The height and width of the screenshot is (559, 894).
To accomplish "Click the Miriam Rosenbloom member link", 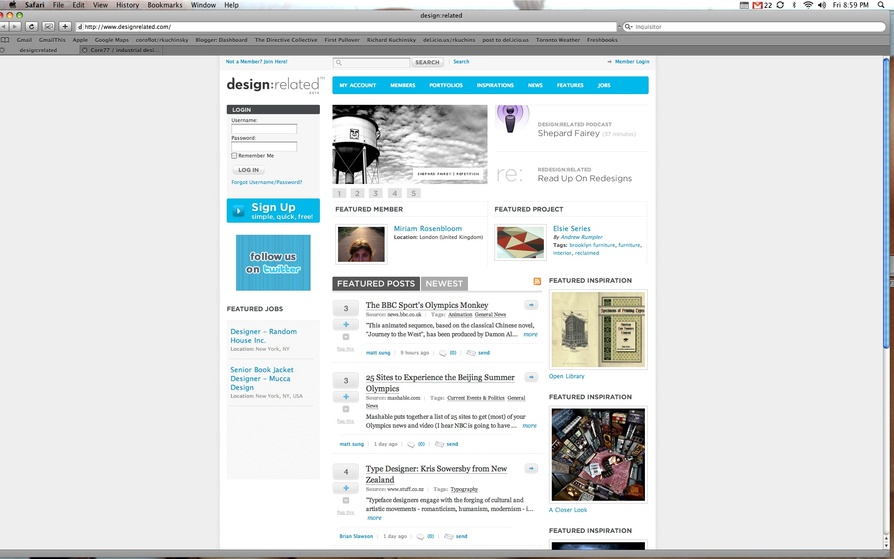I will tap(428, 228).
